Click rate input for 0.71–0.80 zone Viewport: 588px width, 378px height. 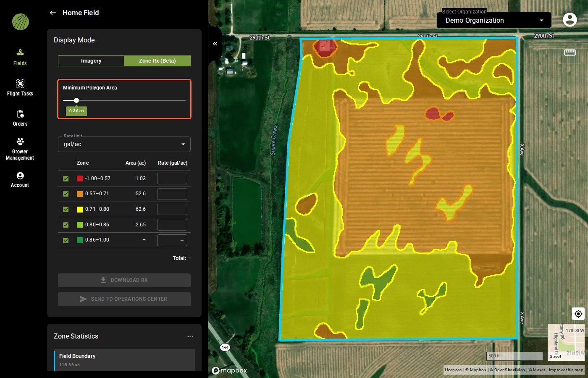pos(172,209)
